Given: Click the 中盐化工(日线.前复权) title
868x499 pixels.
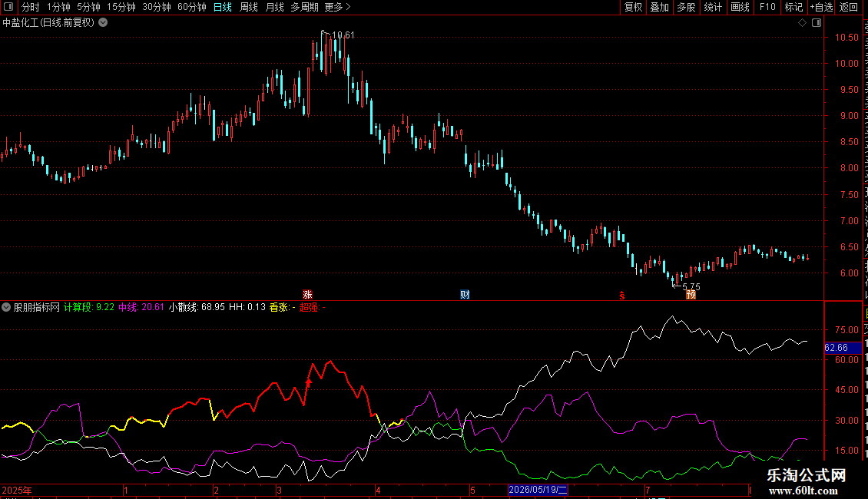Looking at the screenshot, I should click(48, 23).
